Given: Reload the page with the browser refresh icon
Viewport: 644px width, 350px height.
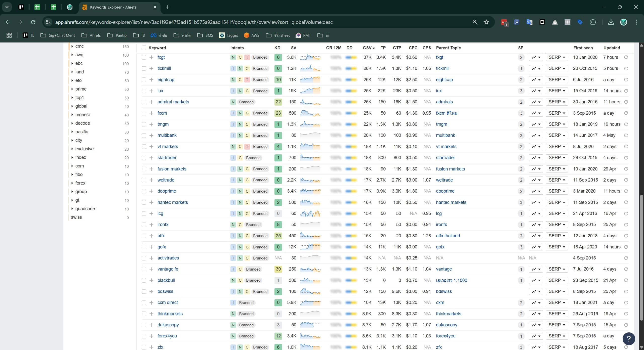Looking at the screenshot, I should (x=33, y=22).
